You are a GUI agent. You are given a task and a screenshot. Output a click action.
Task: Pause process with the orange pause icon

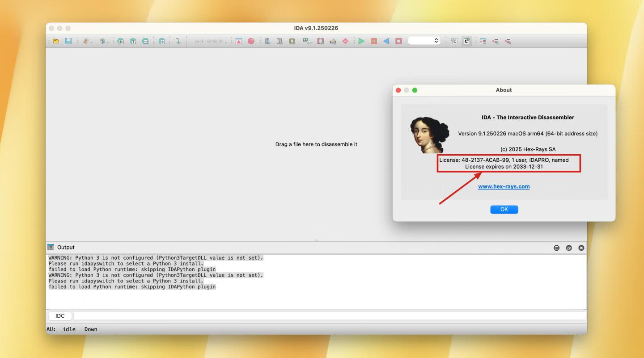pos(374,41)
